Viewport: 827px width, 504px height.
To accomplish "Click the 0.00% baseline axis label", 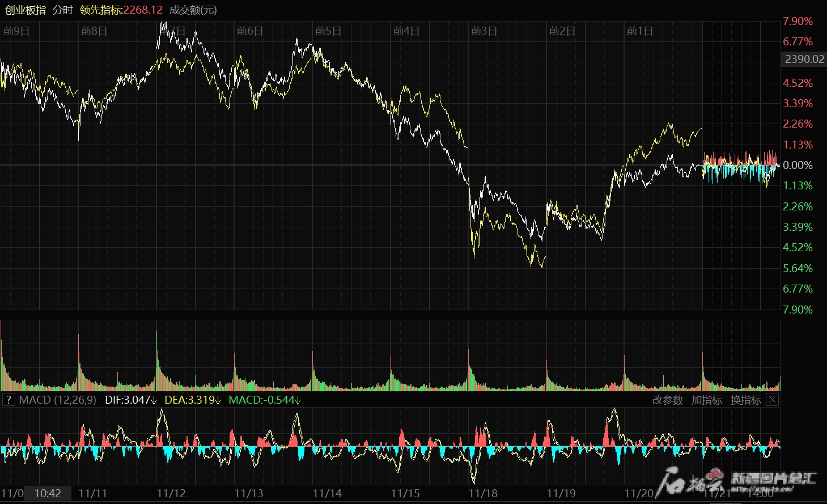I will (798, 165).
